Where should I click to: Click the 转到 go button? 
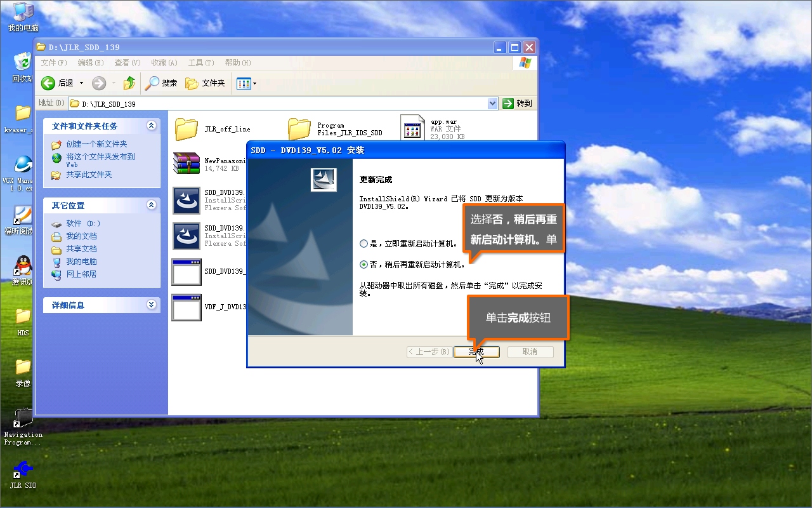pyautogui.click(x=518, y=104)
